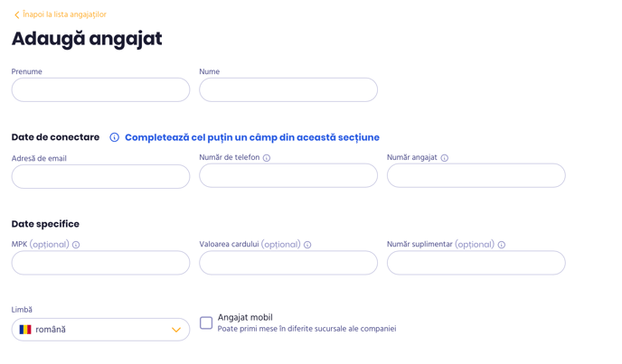Click the Adresă de email field
The image size is (622, 364).
(x=100, y=176)
